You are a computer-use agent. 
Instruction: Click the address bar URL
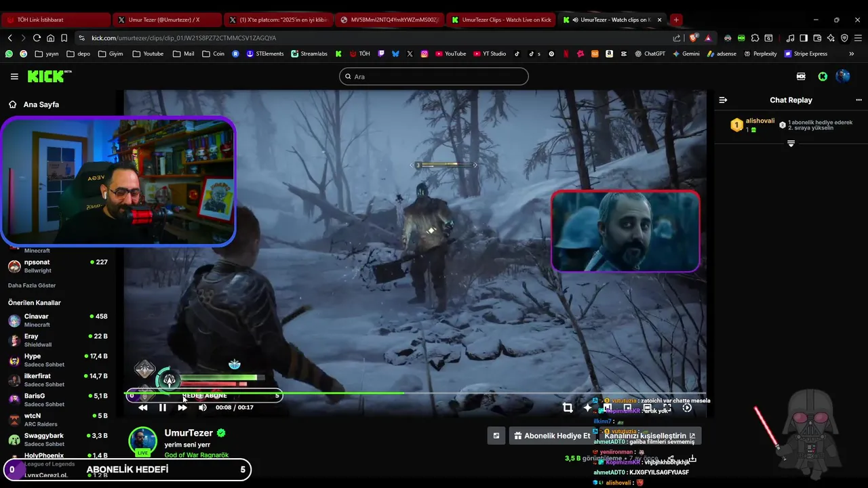184,38
